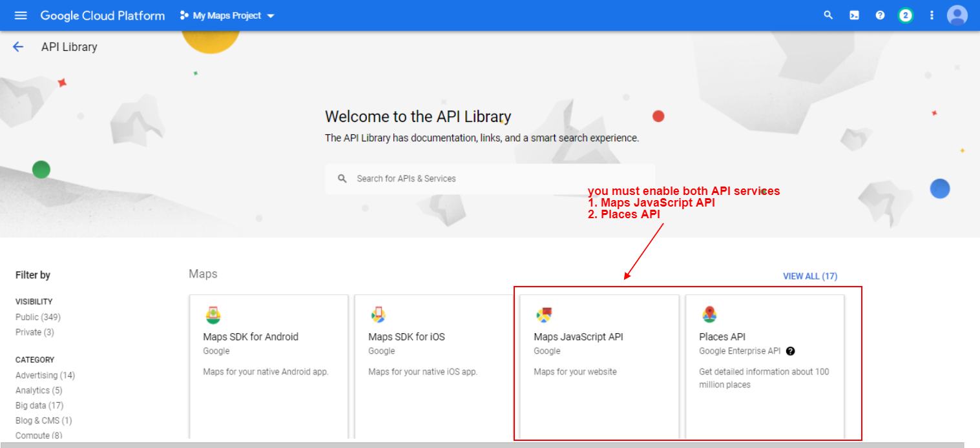Image resolution: width=980 pixels, height=448 pixels.
Task: Open the three-dot options menu
Action: [x=931, y=15]
